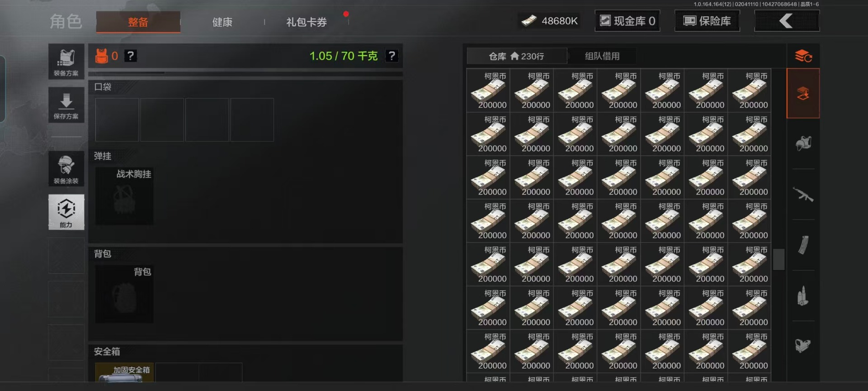Filter warehouse by rifle weapon category
The width and height of the screenshot is (868, 391).
803,195
